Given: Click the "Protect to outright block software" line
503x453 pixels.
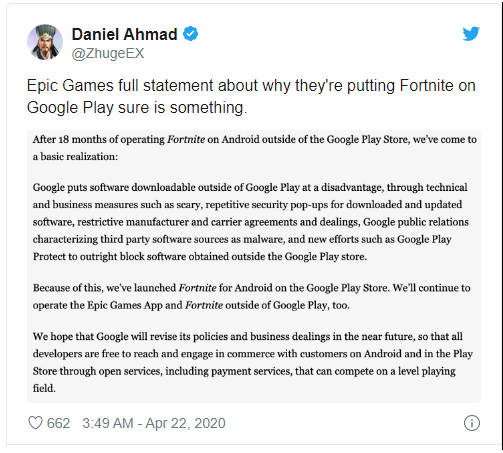Looking at the screenshot, I should pos(200,257).
